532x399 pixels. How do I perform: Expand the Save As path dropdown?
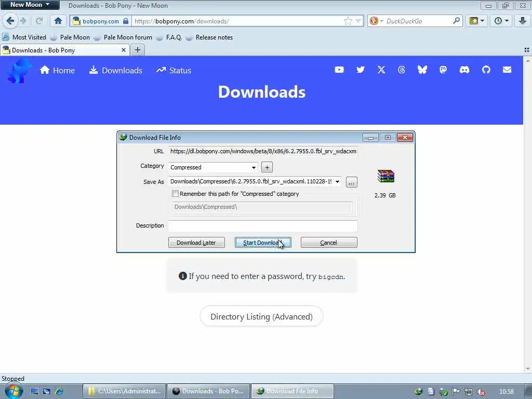[337, 181]
